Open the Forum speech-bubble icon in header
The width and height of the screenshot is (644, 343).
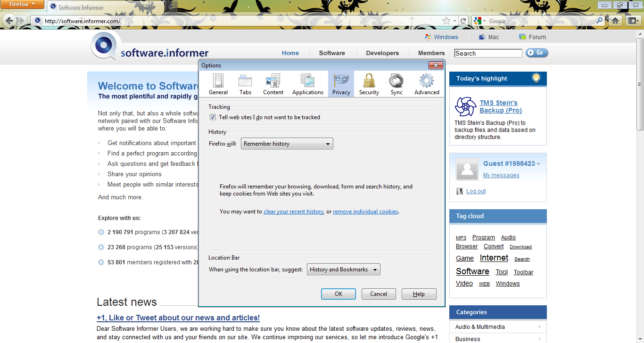pyautogui.click(x=522, y=37)
